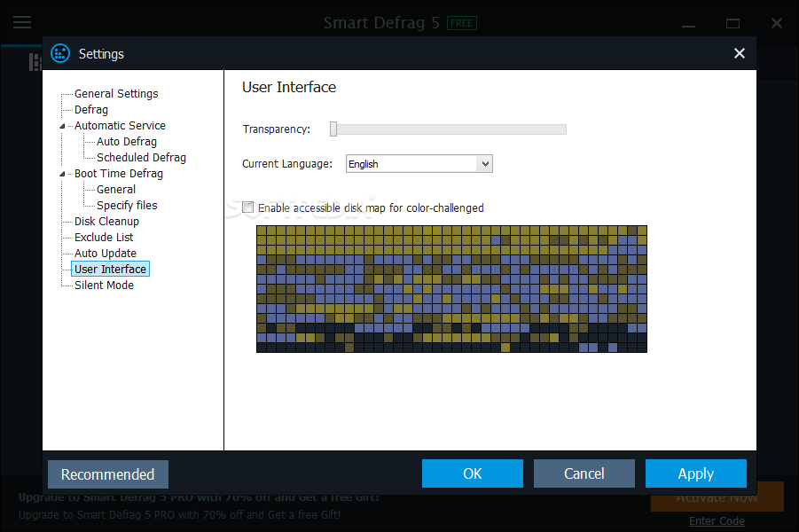Open the Defrag settings page
Viewport: 799px width, 532px height.
point(91,110)
